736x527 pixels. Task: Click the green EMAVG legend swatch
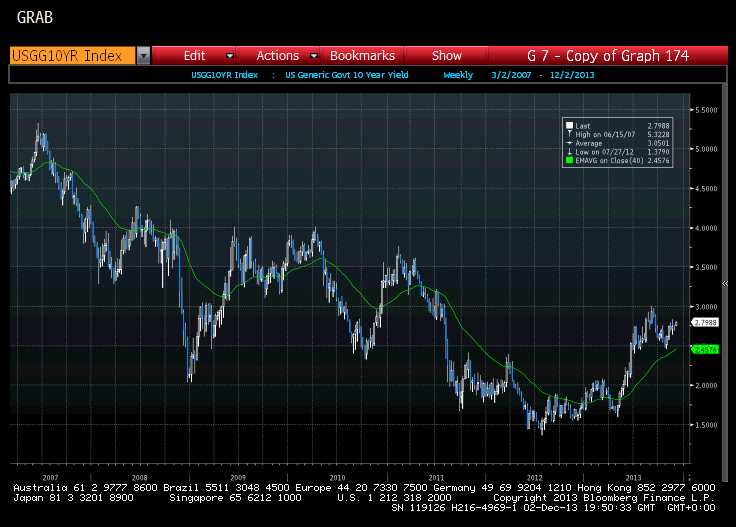[569, 158]
